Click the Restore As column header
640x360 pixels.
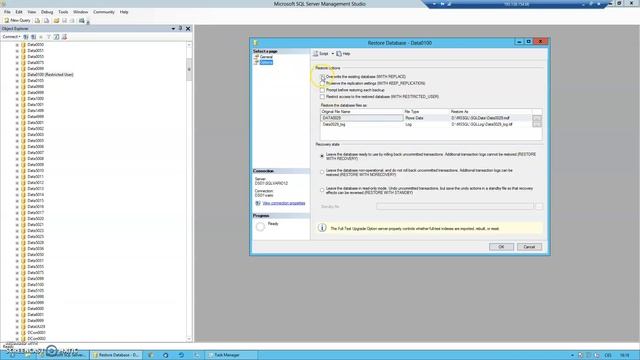pyautogui.click(x=491, y=111)
